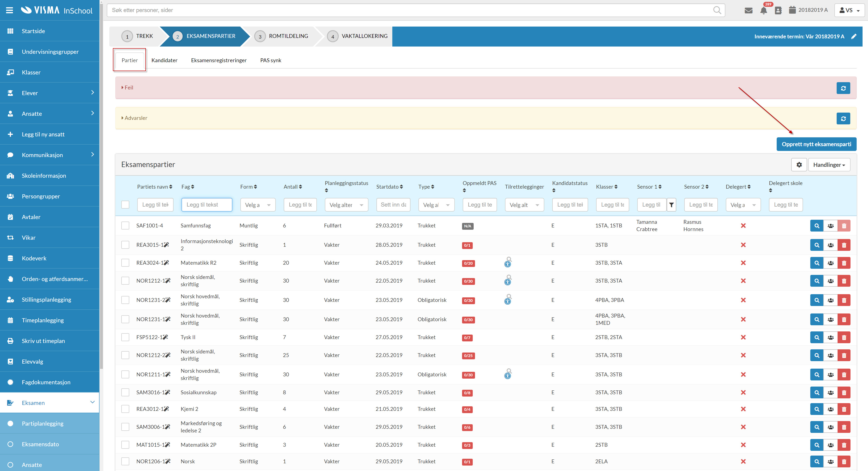868x471 pixels.
Task: Click the Sensor 1 filter funnel icon
Action: 671,205
